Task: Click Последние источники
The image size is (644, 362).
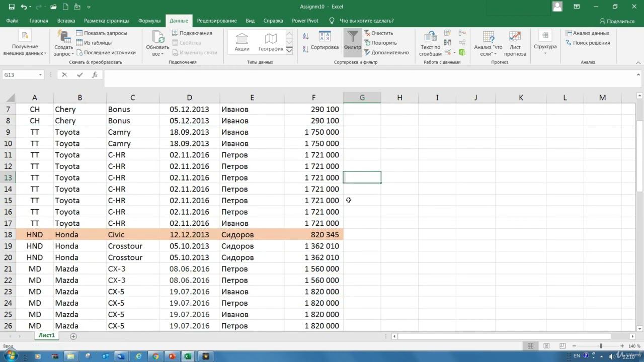Action: coord(106,52)
